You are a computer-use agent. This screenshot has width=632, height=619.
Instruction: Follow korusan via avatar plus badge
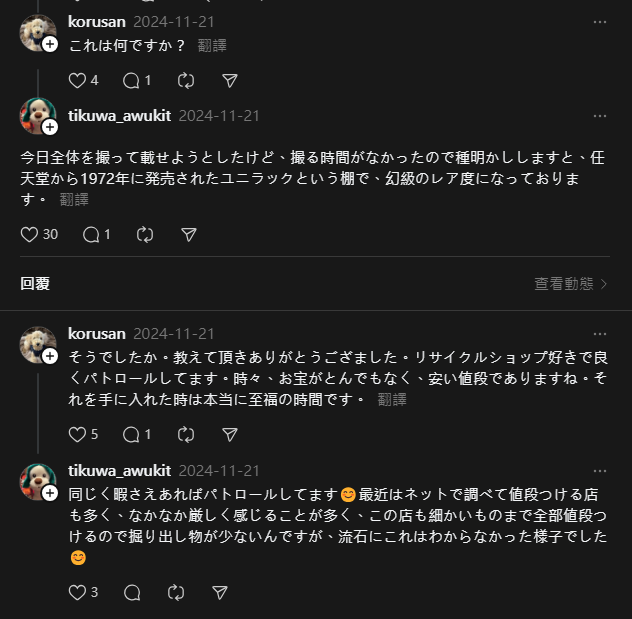[x=50, y=45]
